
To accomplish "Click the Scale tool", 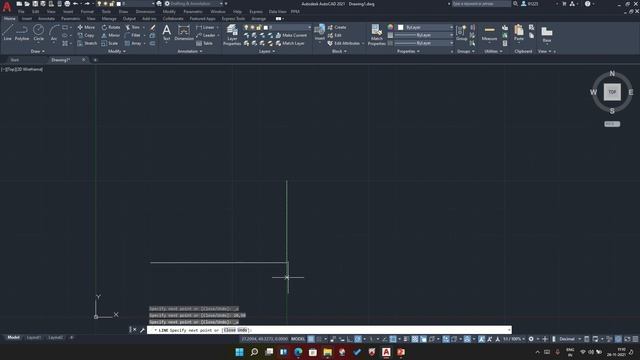I will click(109, 43).
